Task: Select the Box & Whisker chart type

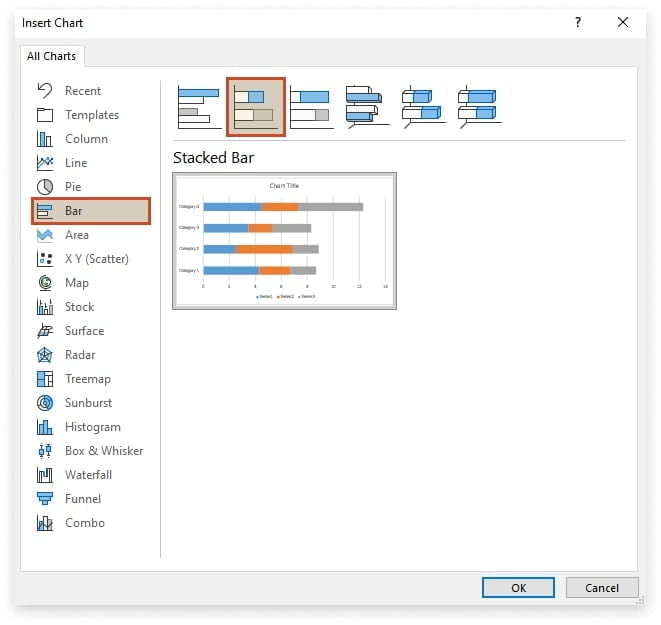Action: pyautogui.click(x=103, y=451)
